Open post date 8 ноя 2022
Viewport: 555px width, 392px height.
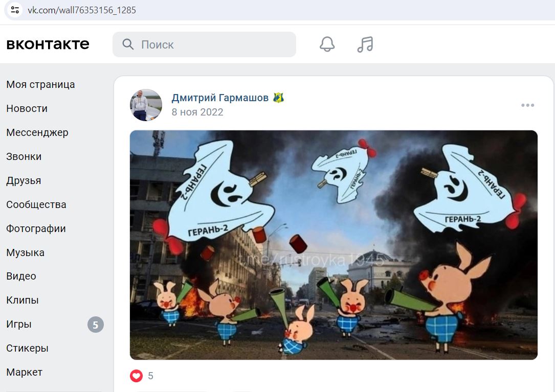[197, 112]
